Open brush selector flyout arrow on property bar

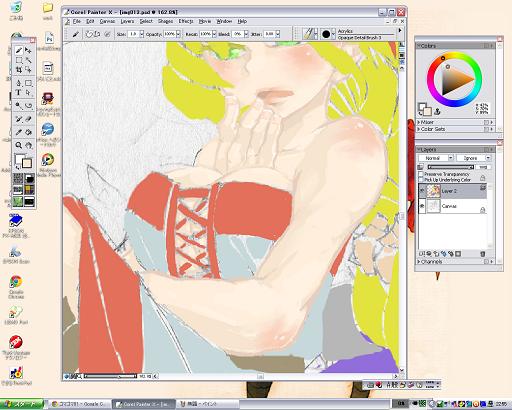[x=400, y=31]
